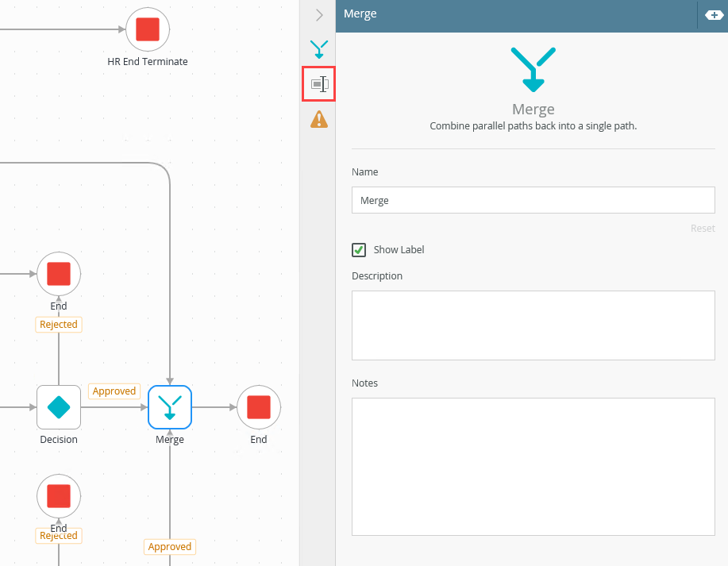Image resolution: width=728 pixels, height=566 pixels.
Task: Click inside the Notes text area
Action: pyautogui.click(x=533, y=467)
